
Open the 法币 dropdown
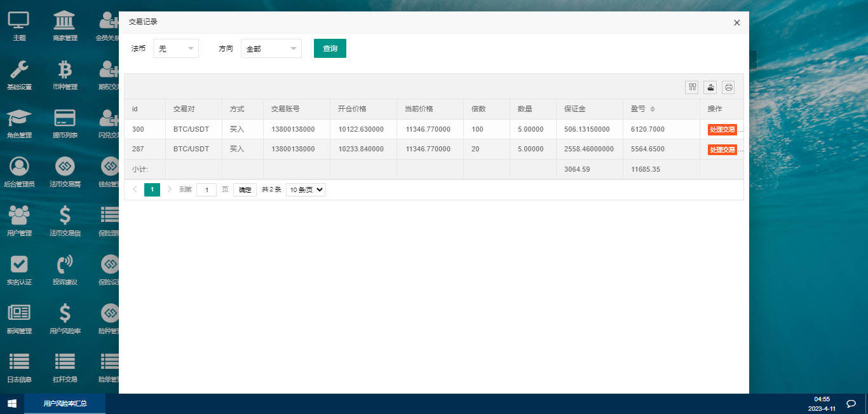(176, 48)
